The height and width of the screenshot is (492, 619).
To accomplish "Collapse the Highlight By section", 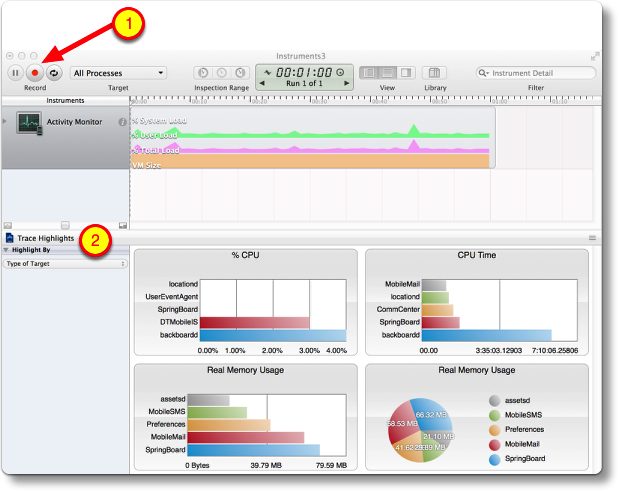I will [x=6, y=250].
